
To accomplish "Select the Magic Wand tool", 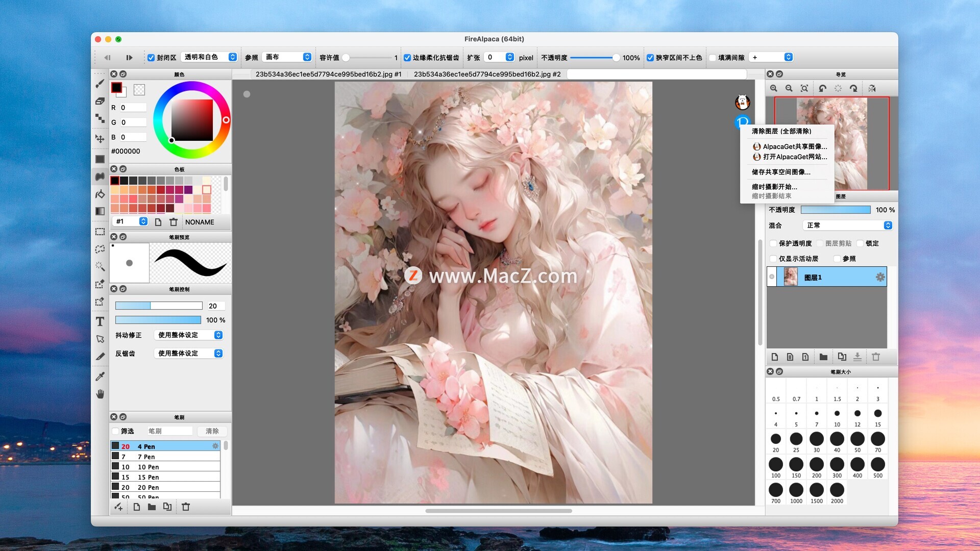I will click(100, 266).
